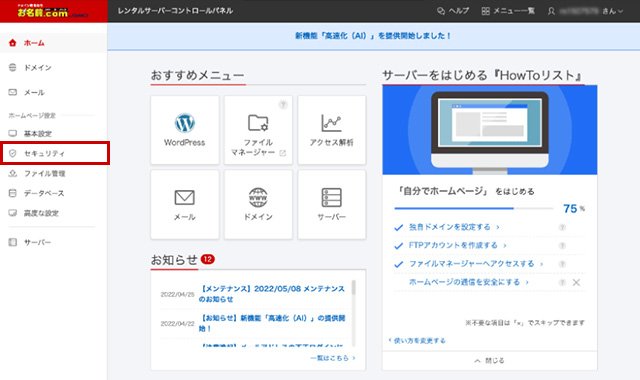Viewport: 640px width, 380px height.
Task: Click the red 12 notification badge
Action: tap(208, 259)
